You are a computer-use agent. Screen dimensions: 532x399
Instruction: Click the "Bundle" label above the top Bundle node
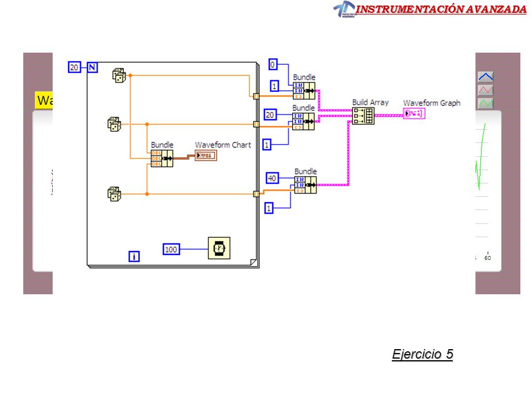(x=304, y=77)
